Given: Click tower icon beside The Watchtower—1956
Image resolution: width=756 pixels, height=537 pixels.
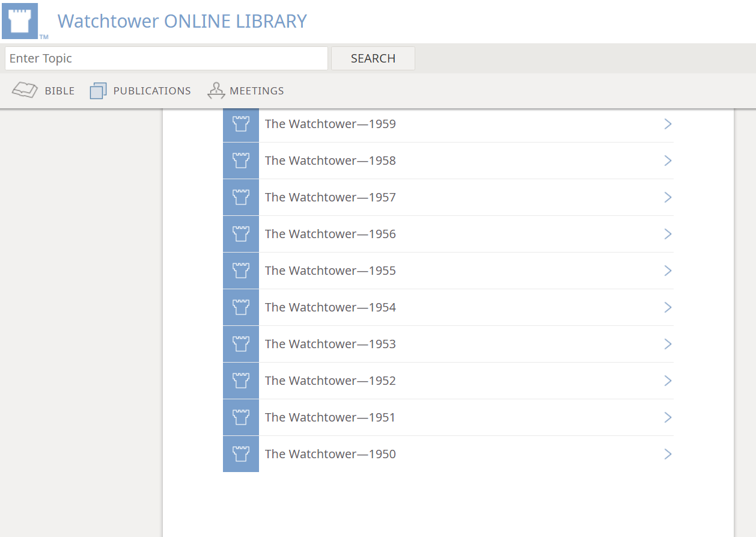Looking at the screenshot, I should (x=241, y=234).
